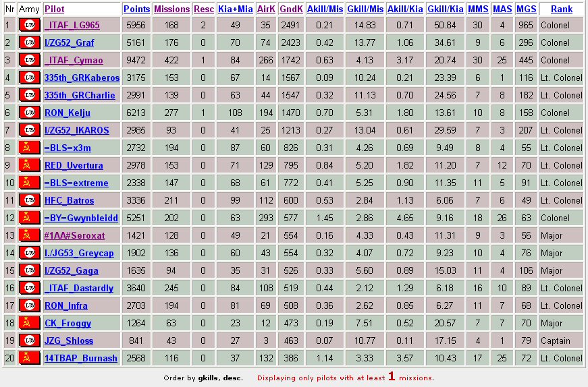588x387 pixels.
Task: Click the LW flag in the HFC_Batros row
Action: 29,200
